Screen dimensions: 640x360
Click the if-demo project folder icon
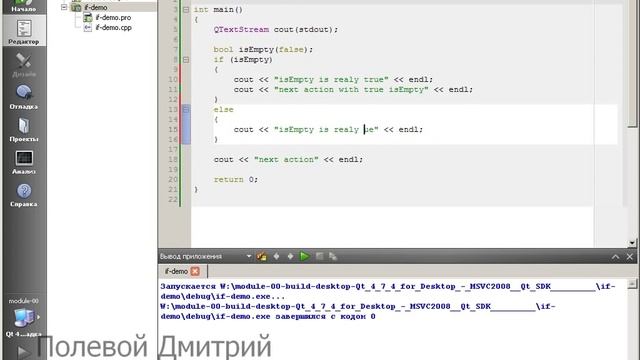[x=76, y=7]
